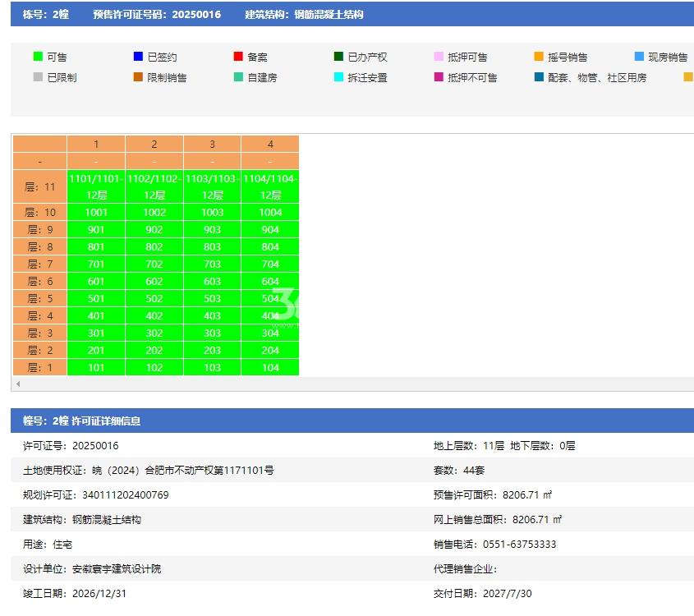Viewport: 694px width, 616px height.
Task: View available unit 804
Action: pyautogui.click(x=270, y=247)
